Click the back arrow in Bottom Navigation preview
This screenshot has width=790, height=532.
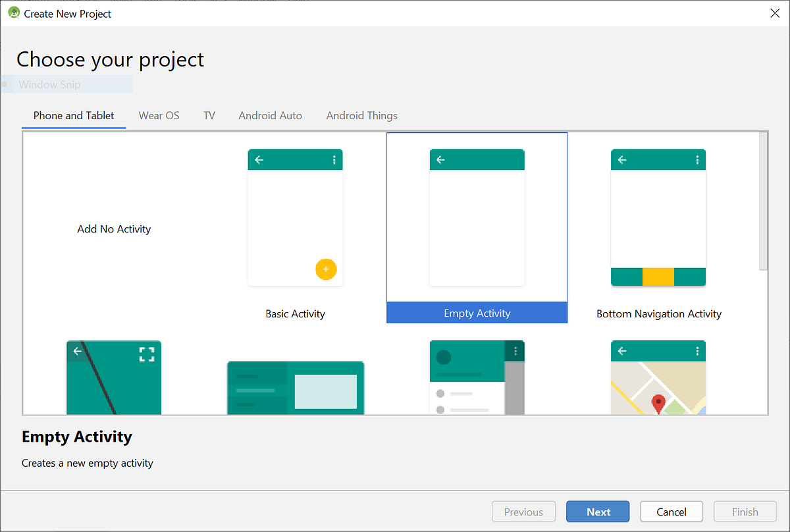point(621,159)
